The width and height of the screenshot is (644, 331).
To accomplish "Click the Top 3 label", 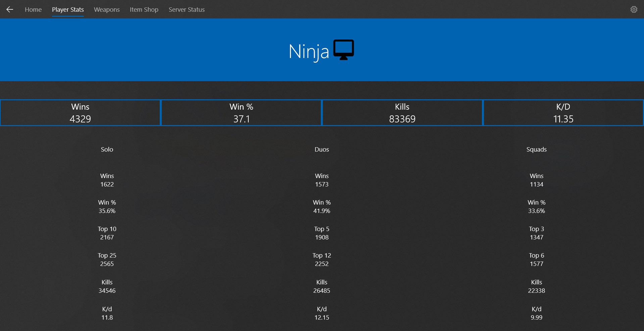I will click(537, 229).
